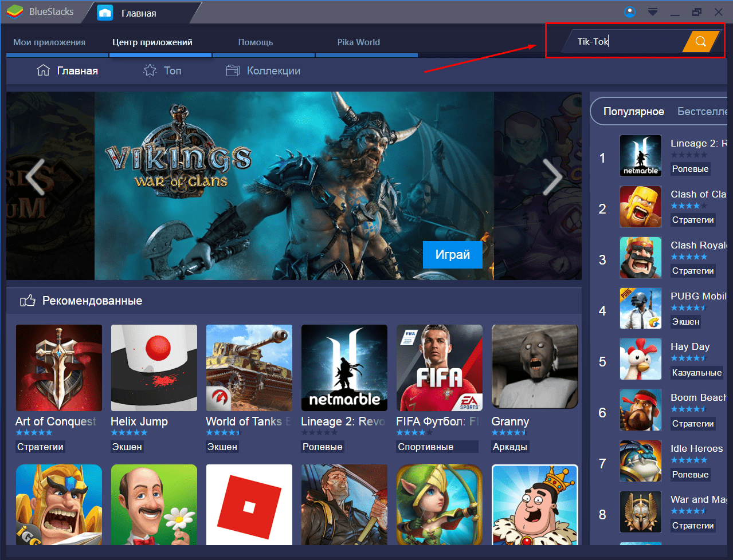733x560 pixels.
Task: Switch to Бестселлеры list tab
Action: coord(701,112)
